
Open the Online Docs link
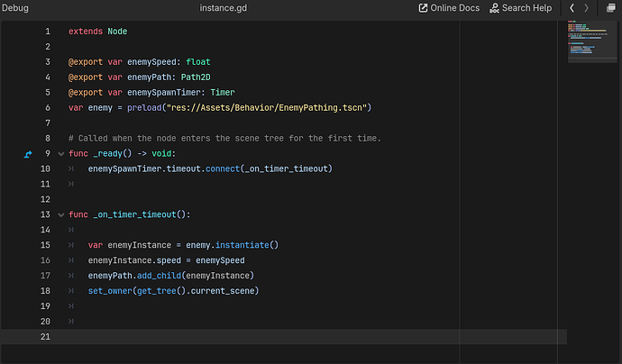click(x=449, y=8)
